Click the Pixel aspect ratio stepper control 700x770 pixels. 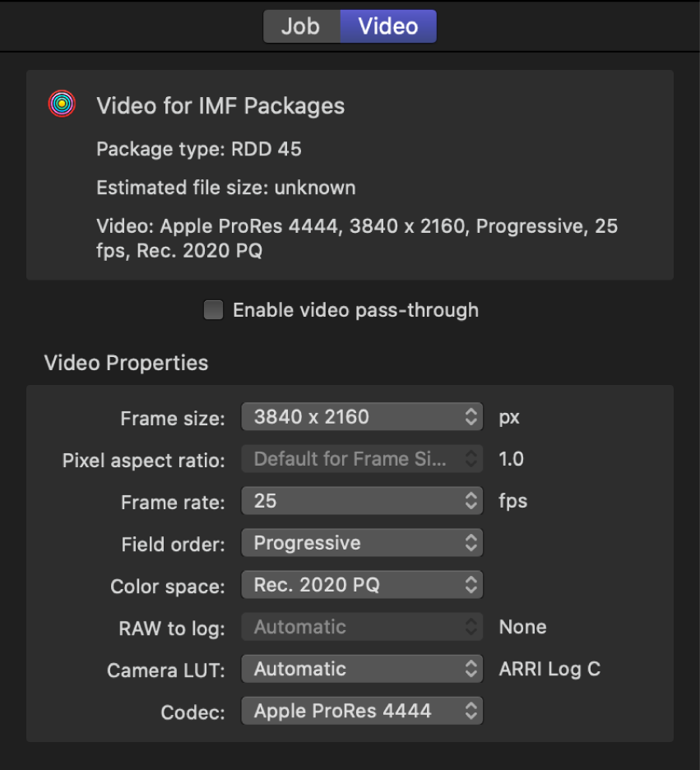(473, 459)
